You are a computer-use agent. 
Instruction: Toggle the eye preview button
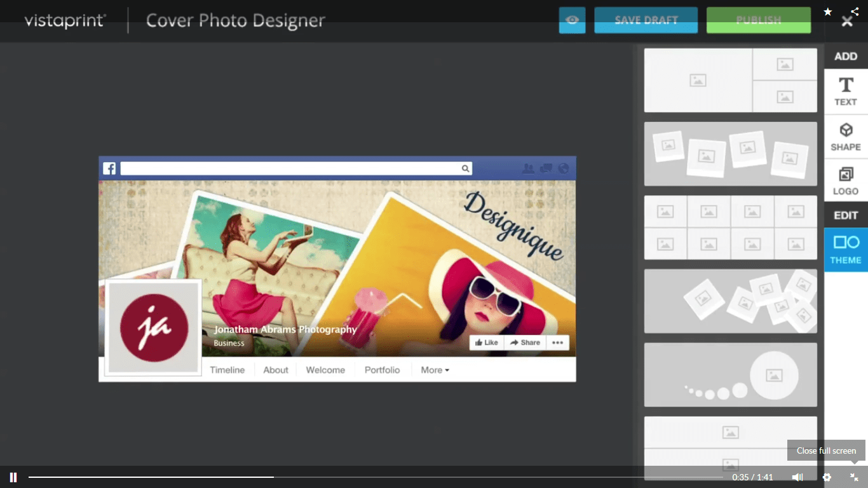(572, 20)
